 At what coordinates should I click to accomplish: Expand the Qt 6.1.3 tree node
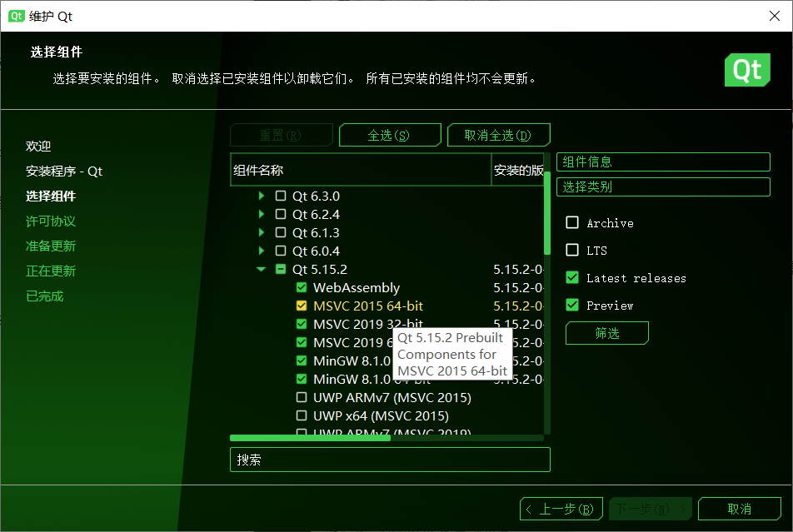coord(261,232)
